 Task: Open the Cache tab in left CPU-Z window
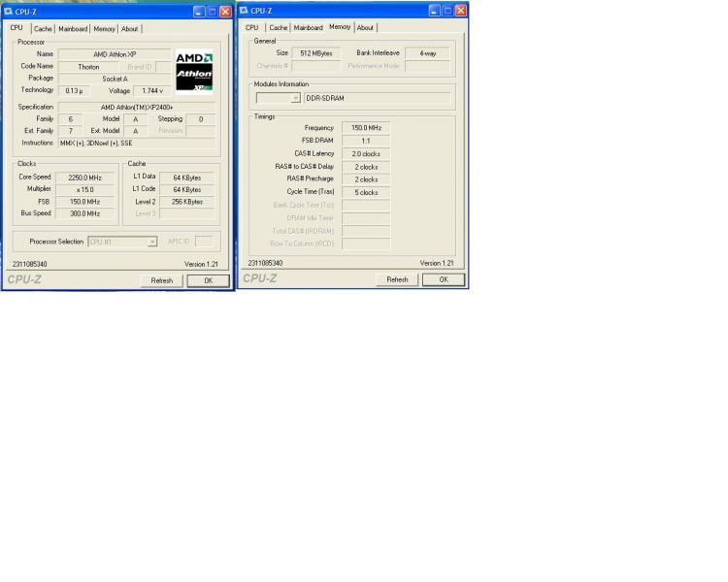tap(43, 29)
